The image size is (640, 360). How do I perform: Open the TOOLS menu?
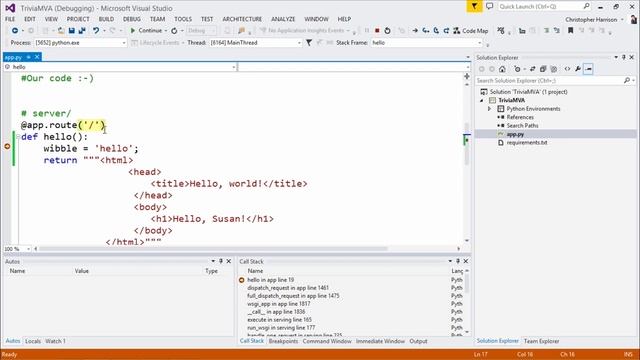(x=183, y=19)
